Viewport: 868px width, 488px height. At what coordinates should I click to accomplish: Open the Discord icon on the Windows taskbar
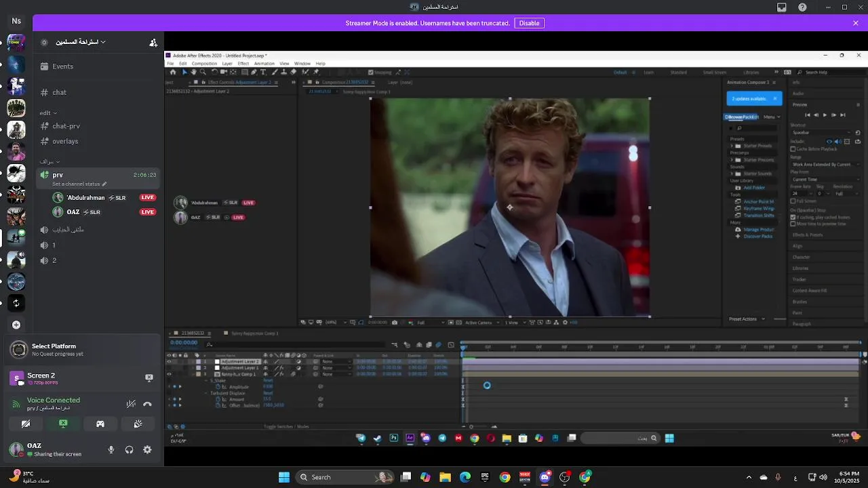click(545, 477)
